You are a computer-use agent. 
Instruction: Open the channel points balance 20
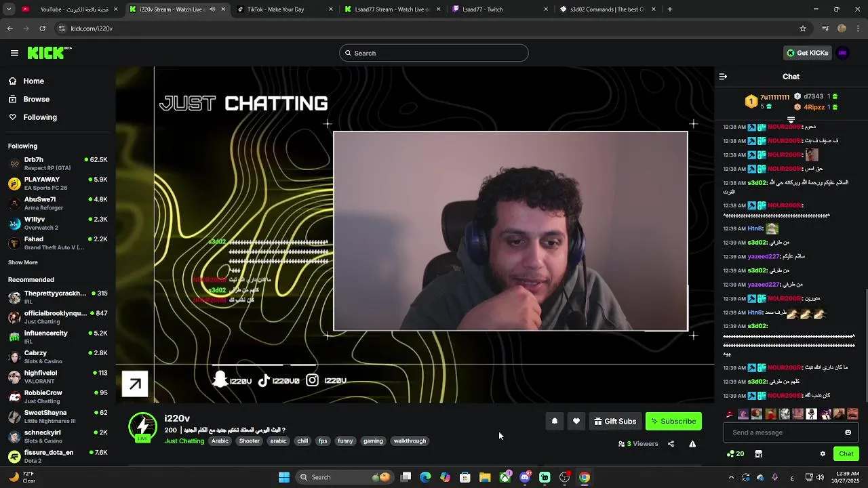point(736,454)
